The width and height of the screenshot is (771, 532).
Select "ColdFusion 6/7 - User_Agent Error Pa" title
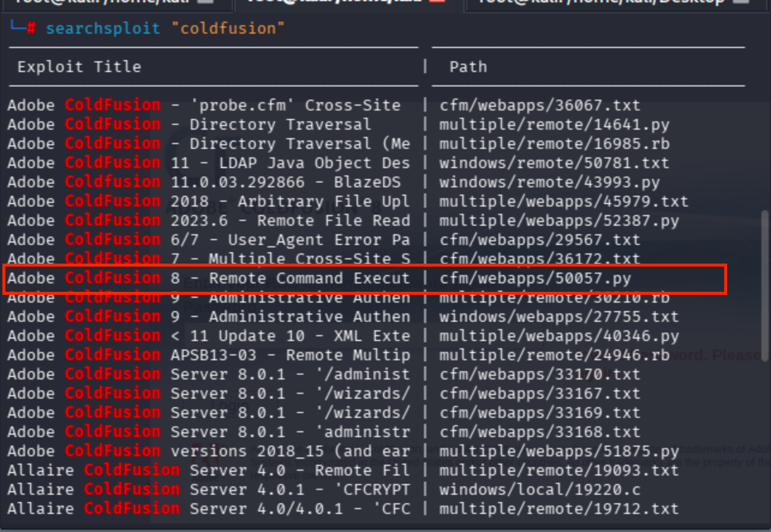click(238, 240)
